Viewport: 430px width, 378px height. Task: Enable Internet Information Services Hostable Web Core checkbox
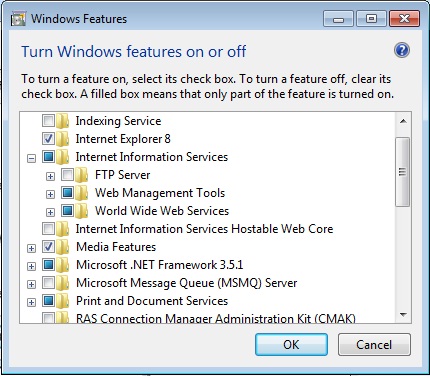48,228
